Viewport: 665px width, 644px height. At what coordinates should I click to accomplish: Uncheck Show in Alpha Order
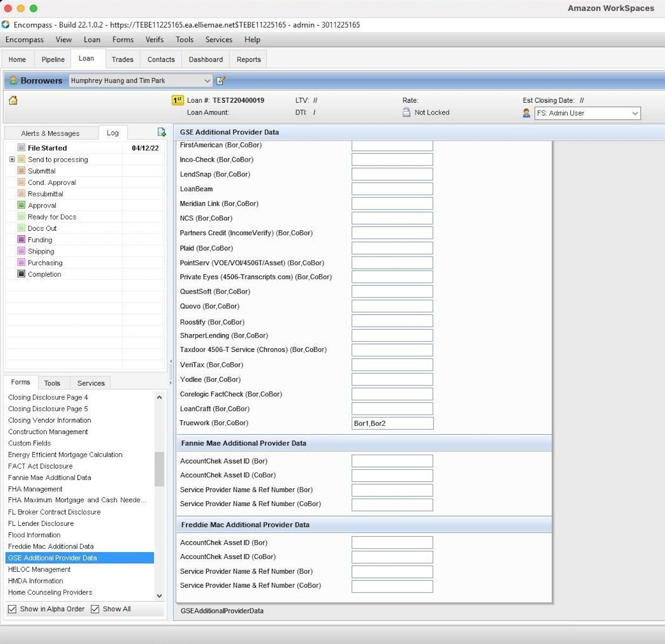pyautogui.click(x=12, y=609)
